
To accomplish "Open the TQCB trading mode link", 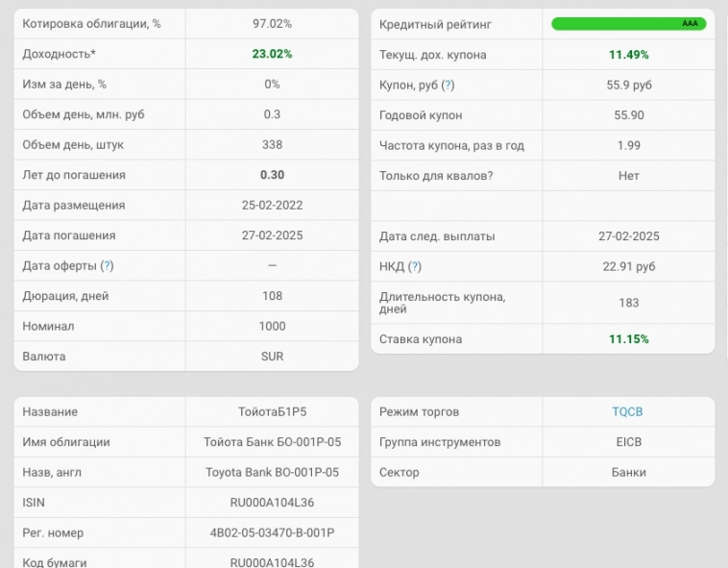I will (627, 412).
